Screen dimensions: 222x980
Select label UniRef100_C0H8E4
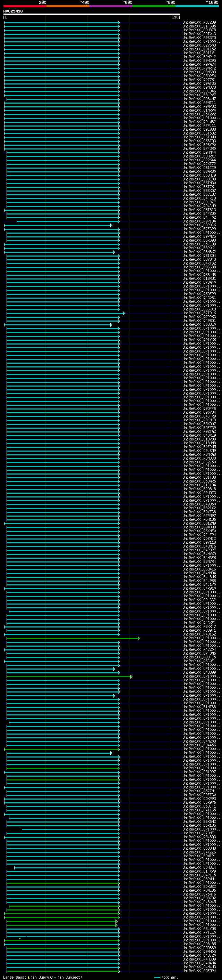point(199,867)
